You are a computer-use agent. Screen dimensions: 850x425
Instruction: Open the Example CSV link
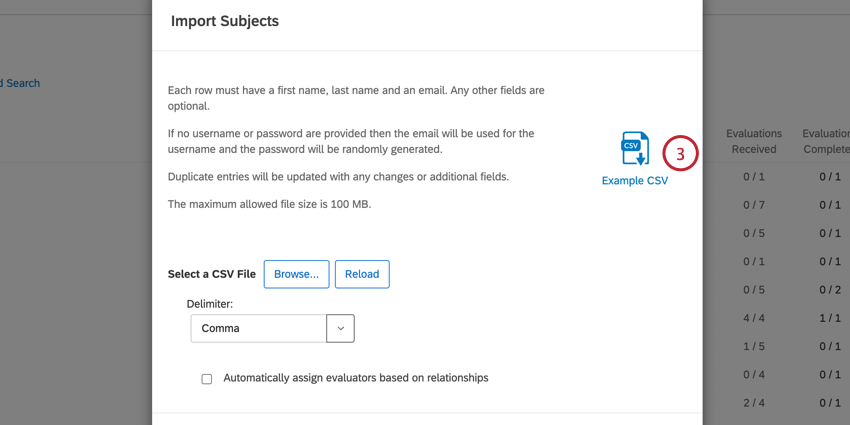point(634,181)
